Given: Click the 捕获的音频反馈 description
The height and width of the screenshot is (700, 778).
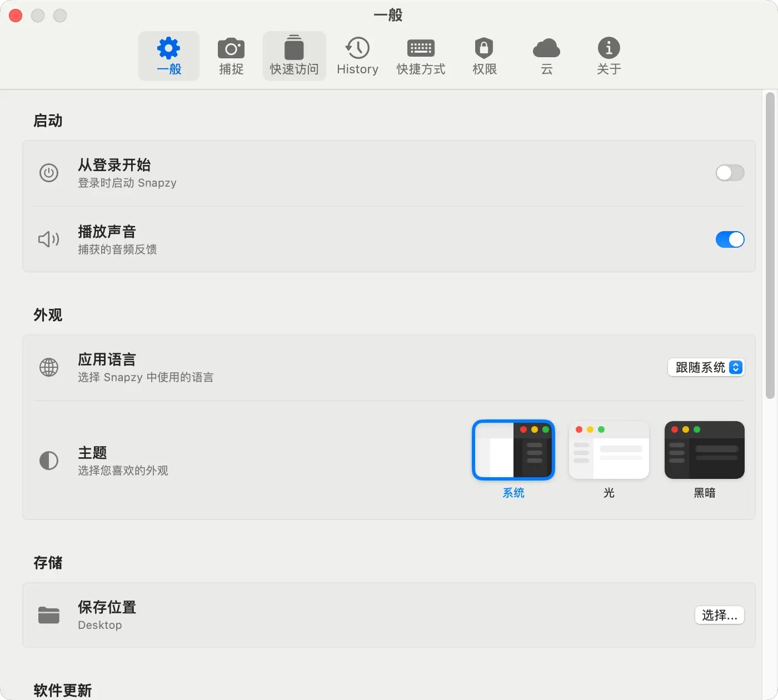Looking at the screenshot, I should [x=117, y=249].
